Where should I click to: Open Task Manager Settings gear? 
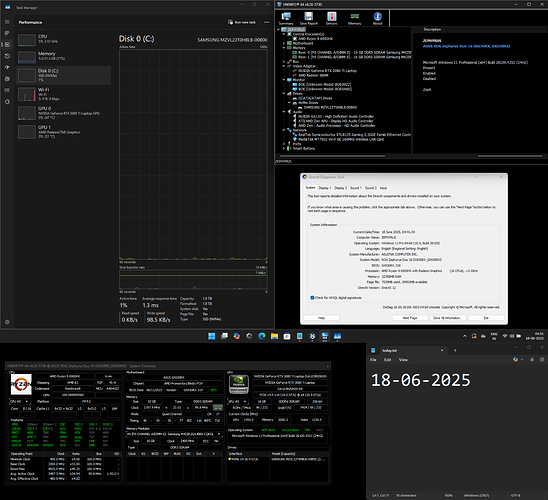(7, 322)
